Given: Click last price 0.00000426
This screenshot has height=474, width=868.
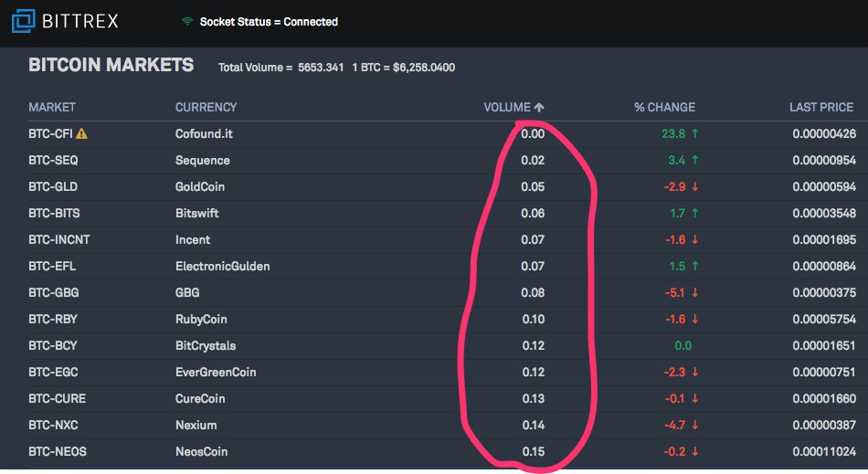Looking at the screenshot, I should coord(824,133).
